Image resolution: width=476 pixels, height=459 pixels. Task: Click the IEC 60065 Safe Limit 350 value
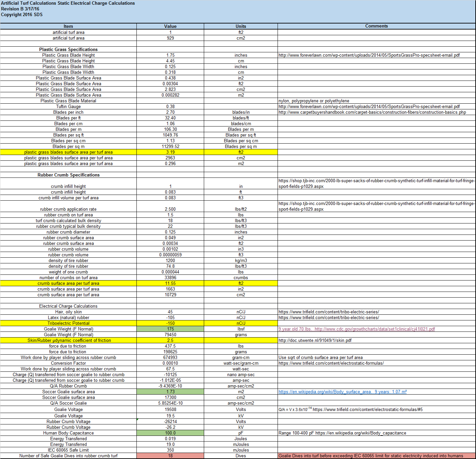pyautogui.click(x=170, y=450)
